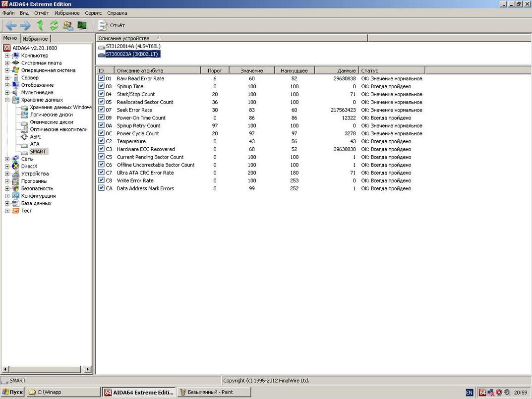Image resolution: width=532 pixels, height=399 pixels.
Task: Sort by Описание атрибута column header
Action: pos(157,70)
